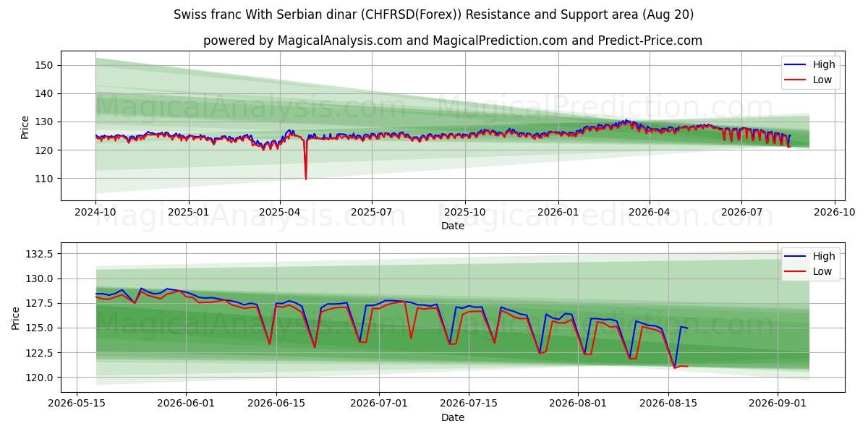868x434 pixels.
Task: Click the 2025-10 tick label
Action: pos(465,212)
